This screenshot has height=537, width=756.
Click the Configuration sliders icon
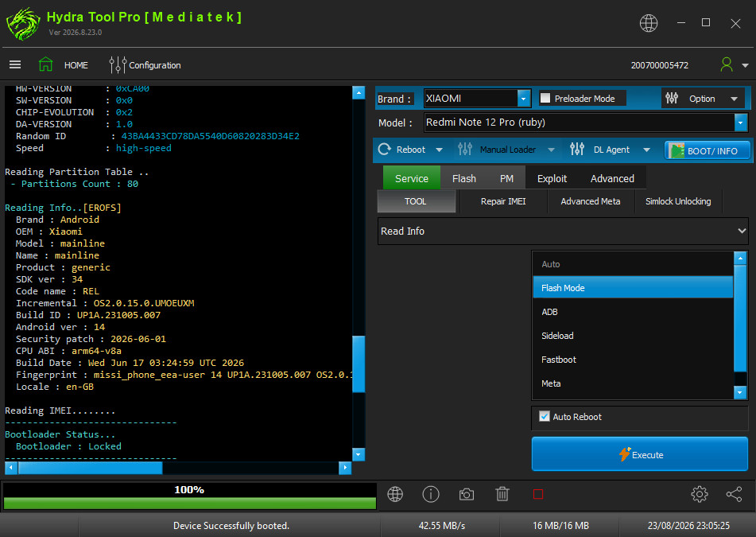pyautogui.click(x=118, y=64)
